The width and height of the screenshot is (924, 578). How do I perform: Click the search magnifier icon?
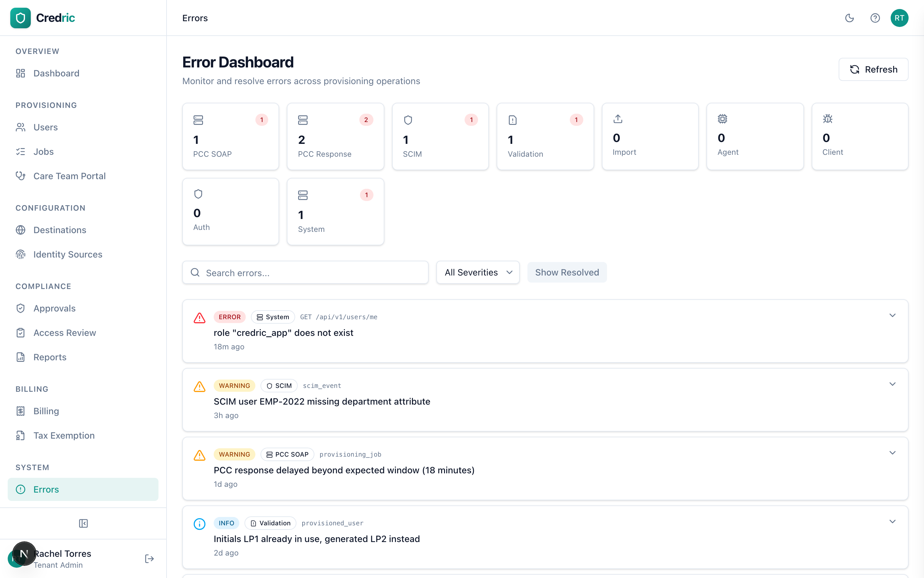click(x=195, y=273)
